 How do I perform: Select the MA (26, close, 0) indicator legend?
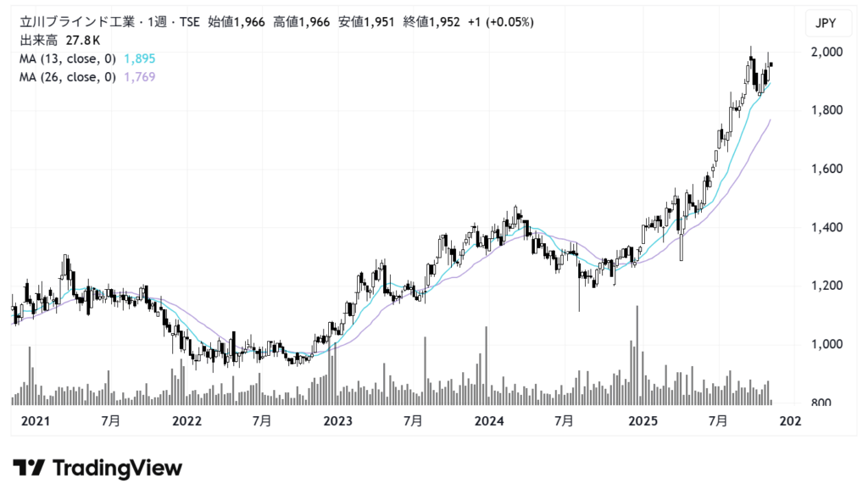(68, 77)
